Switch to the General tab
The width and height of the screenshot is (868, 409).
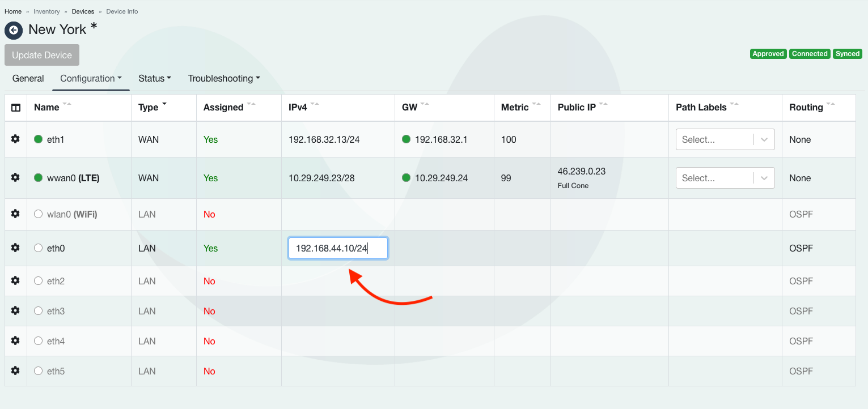[x=28, y=79]
